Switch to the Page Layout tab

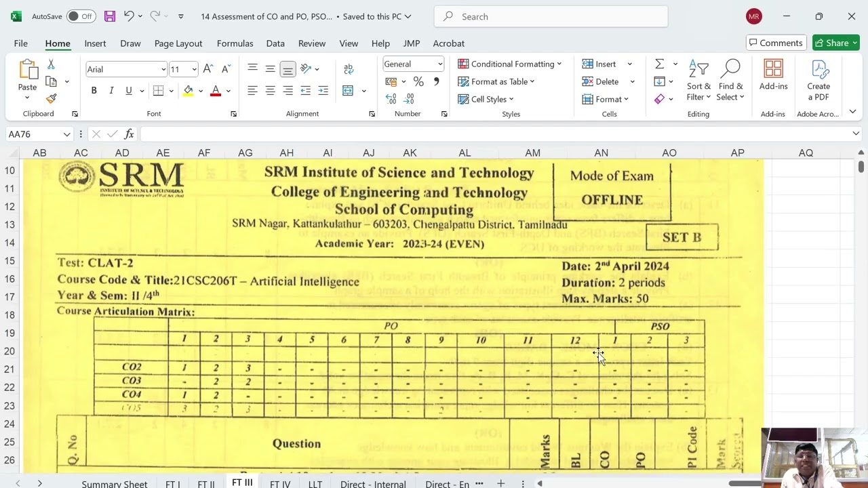point(178,43)
